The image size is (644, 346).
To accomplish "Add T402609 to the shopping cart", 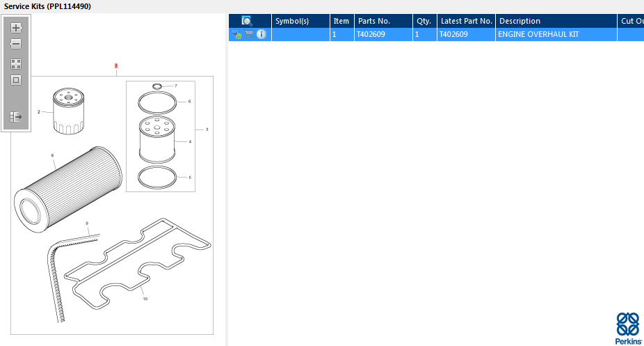I will (x=249, y=34).
